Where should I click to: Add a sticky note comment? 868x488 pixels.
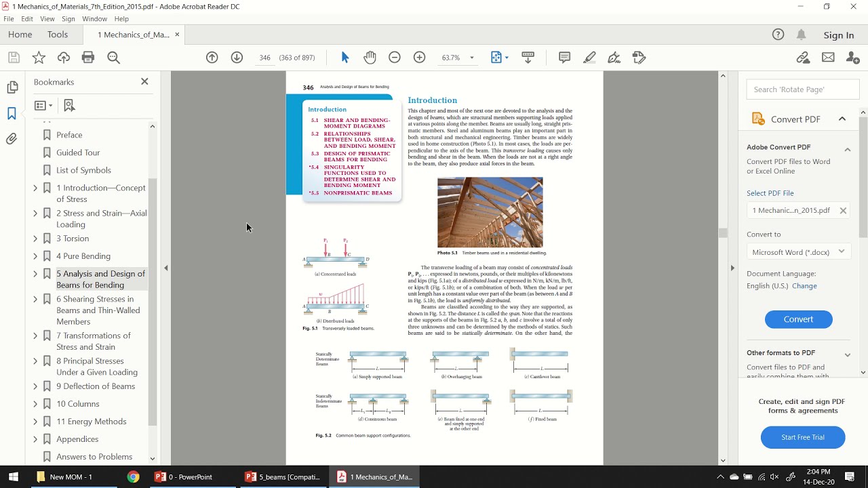pyautogui.click(x=564, y=58)
